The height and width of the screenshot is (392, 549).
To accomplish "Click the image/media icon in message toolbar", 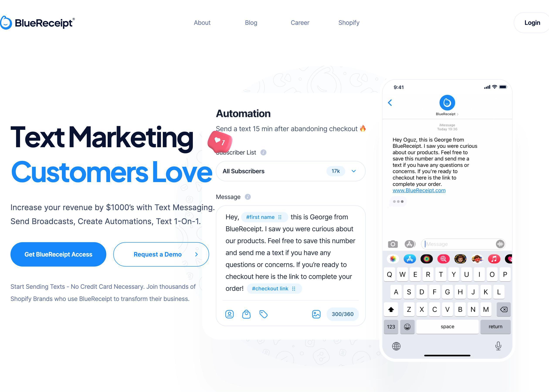I will click(318, 314).
